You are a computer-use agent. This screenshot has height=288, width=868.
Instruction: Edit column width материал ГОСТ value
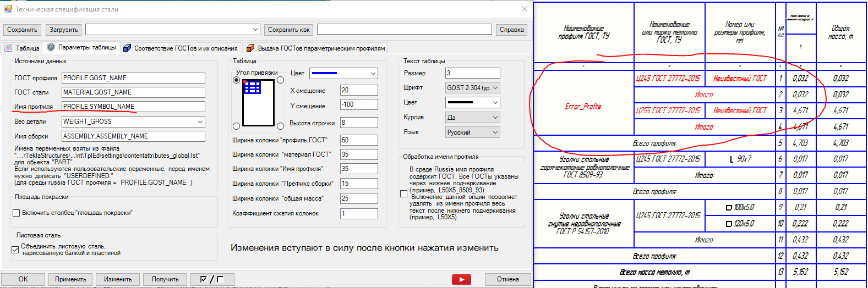tap(359, 154)
